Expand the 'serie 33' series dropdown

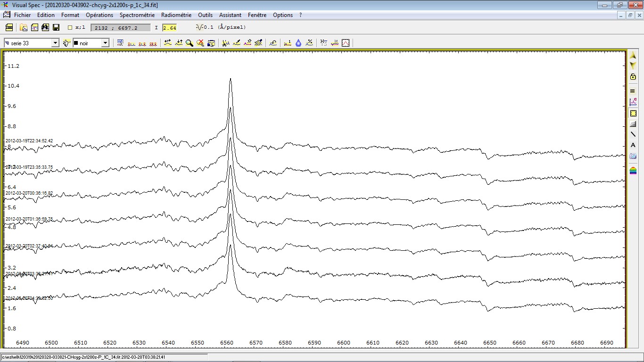[x=55, y=43]
